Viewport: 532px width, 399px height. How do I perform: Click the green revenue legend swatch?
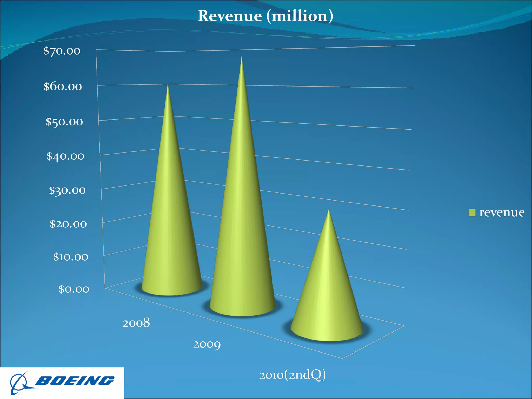click(472, 212)
